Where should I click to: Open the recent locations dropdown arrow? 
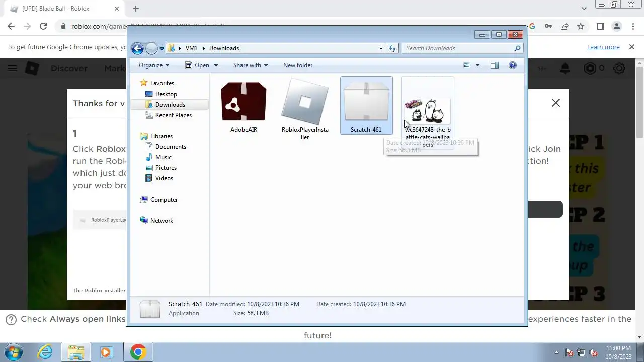pyautogui.click(x=162, y=49)
